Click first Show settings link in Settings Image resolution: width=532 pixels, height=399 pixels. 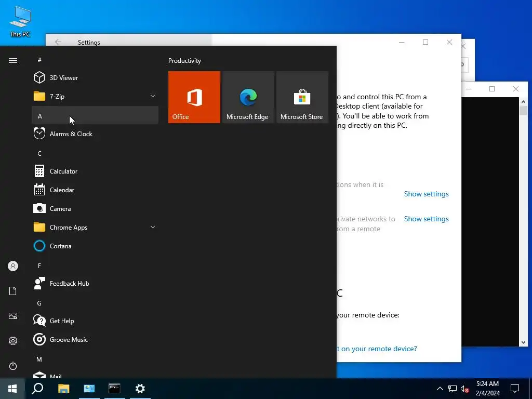point(426,194)
